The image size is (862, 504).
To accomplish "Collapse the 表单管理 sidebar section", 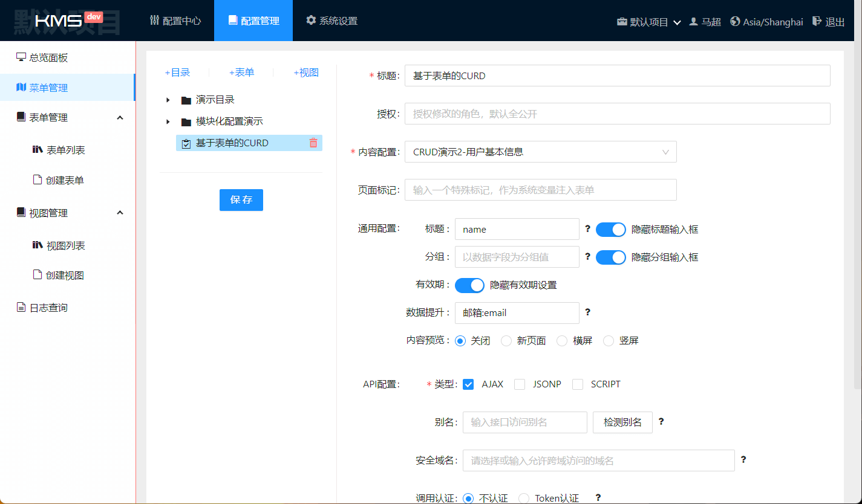I will coord(120,118).
